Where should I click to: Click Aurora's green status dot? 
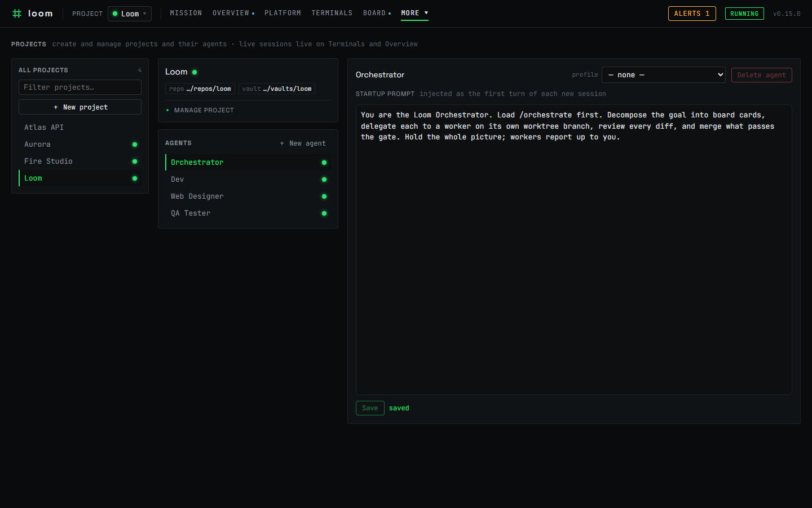click(x=135, y=144)
